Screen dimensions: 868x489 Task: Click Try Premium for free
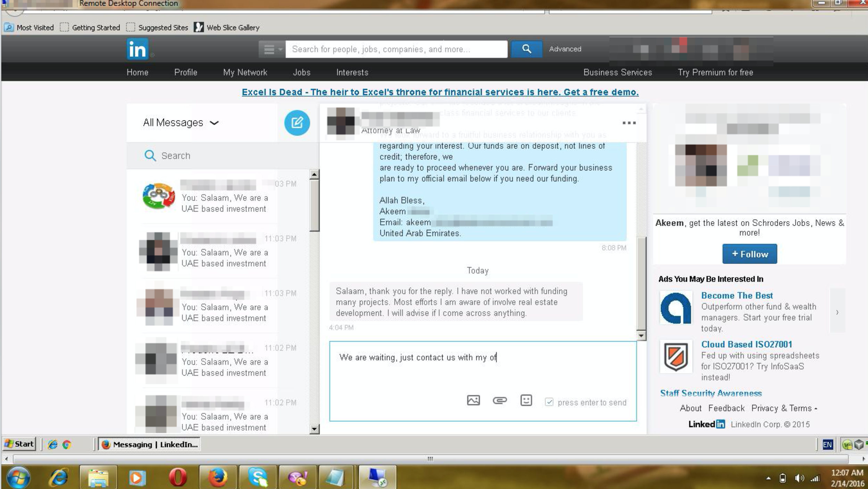pyautogui.click(x=715, y=72)
